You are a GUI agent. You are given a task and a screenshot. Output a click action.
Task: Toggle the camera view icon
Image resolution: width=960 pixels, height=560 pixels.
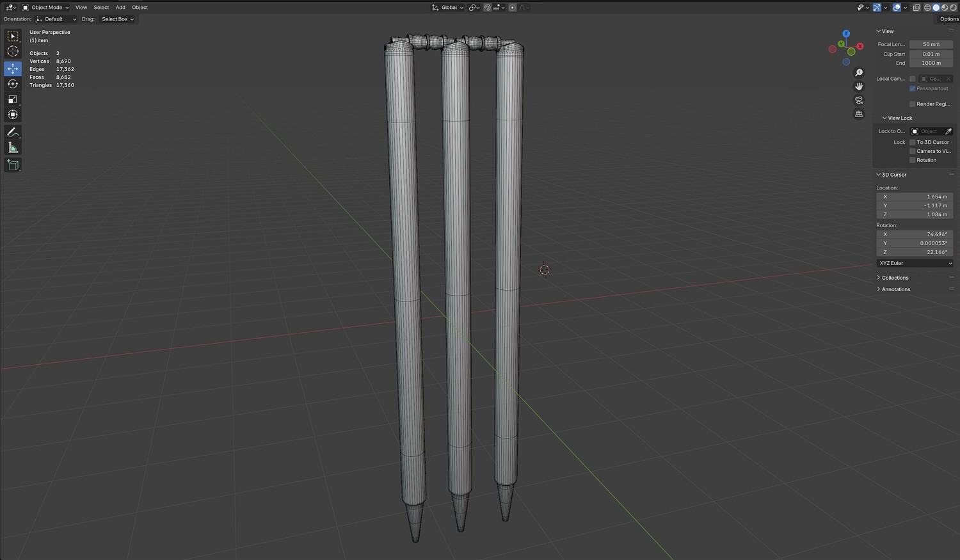click(859, 100)
